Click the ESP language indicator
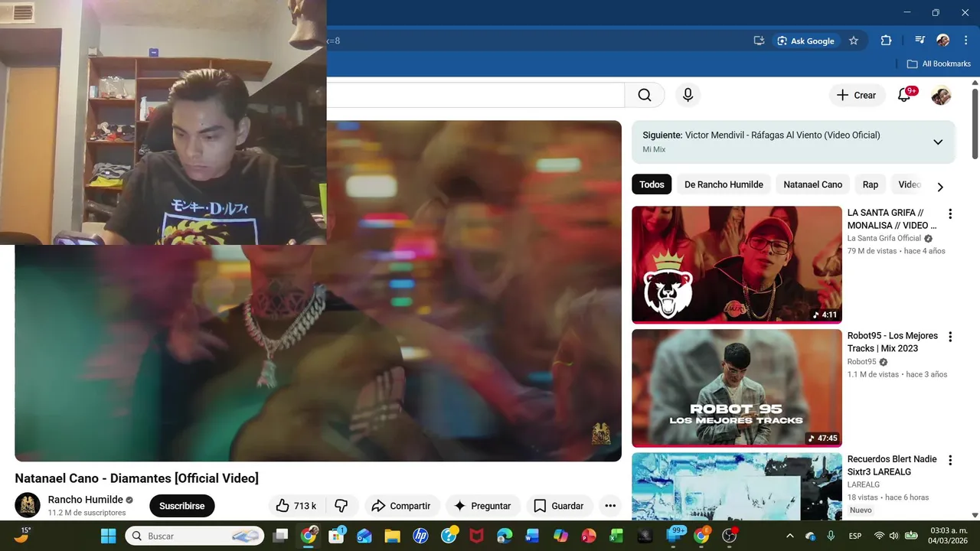This screenshot has width=980, height=551. point(855,536)
